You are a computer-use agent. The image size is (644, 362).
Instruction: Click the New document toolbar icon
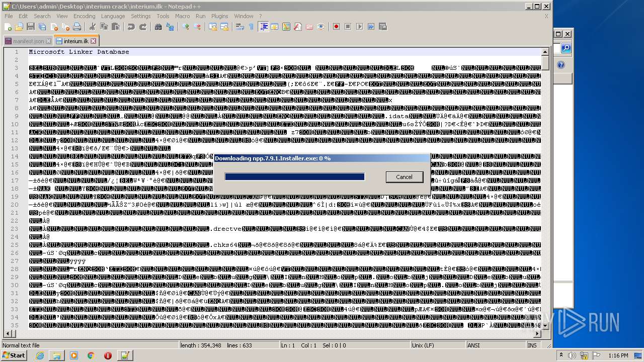tap(8, 27)
